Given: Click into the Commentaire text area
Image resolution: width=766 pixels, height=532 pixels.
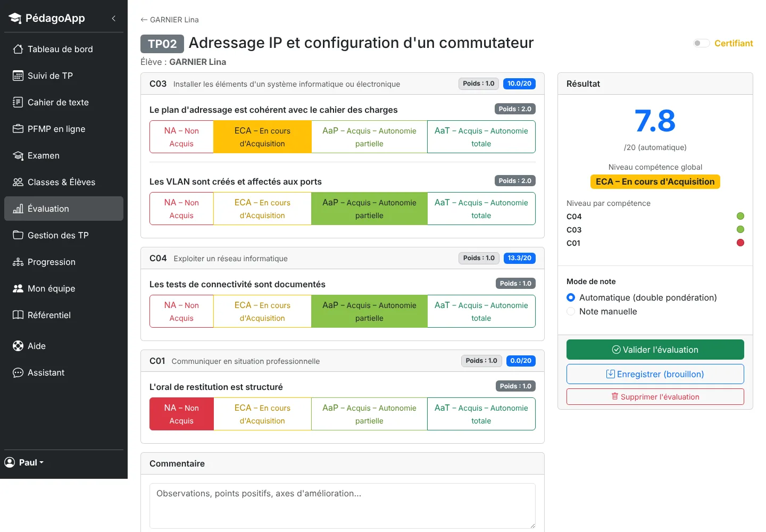Looking at the screenshot, I should (343, 506).
